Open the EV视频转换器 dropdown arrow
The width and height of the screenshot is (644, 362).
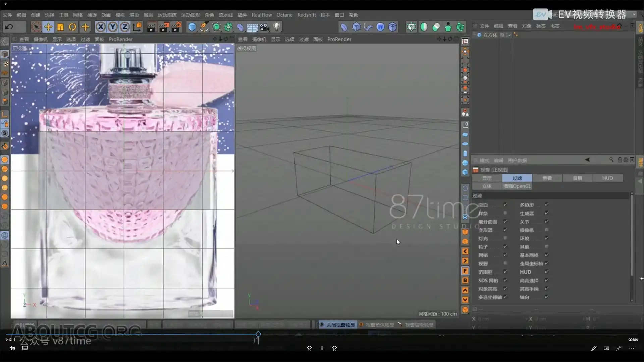[x=635, y=15]
